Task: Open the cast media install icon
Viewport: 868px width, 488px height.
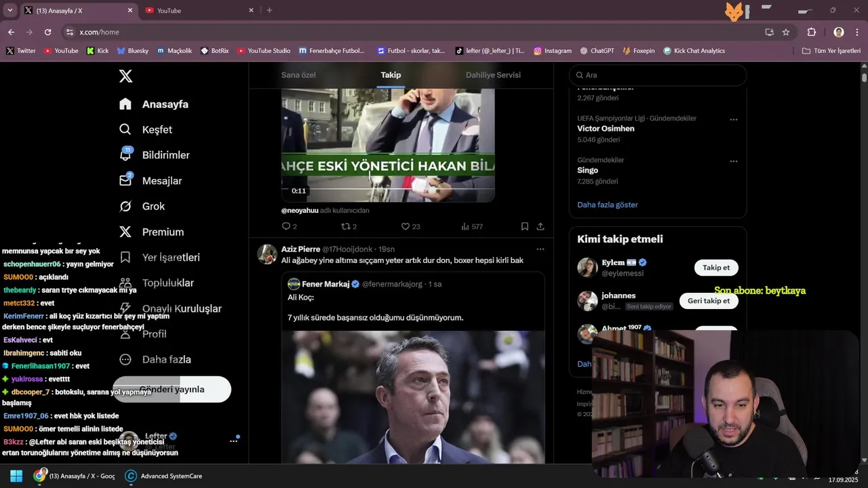Action: pos(769,32)
